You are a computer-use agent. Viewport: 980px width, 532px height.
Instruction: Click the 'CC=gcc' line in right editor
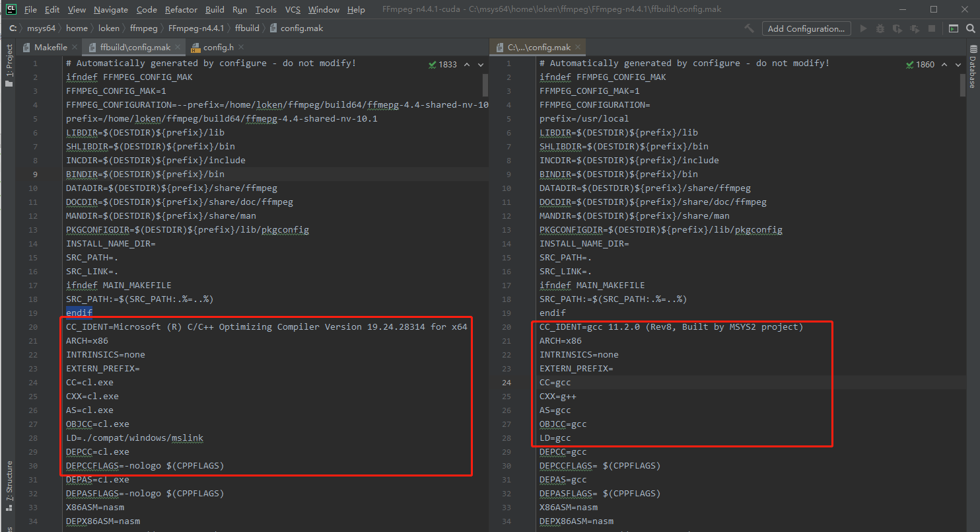point(555,383)
